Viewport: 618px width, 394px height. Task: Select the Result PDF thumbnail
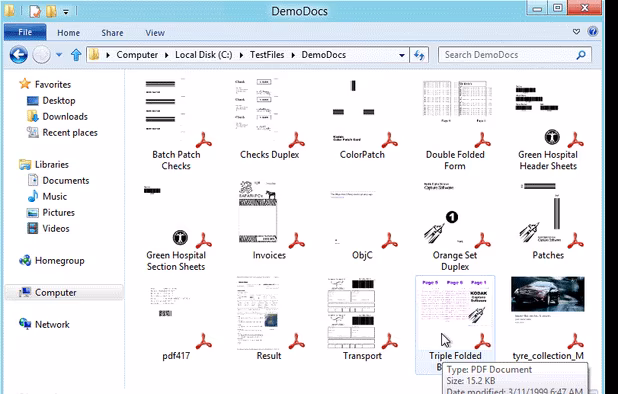click(269, 313)
